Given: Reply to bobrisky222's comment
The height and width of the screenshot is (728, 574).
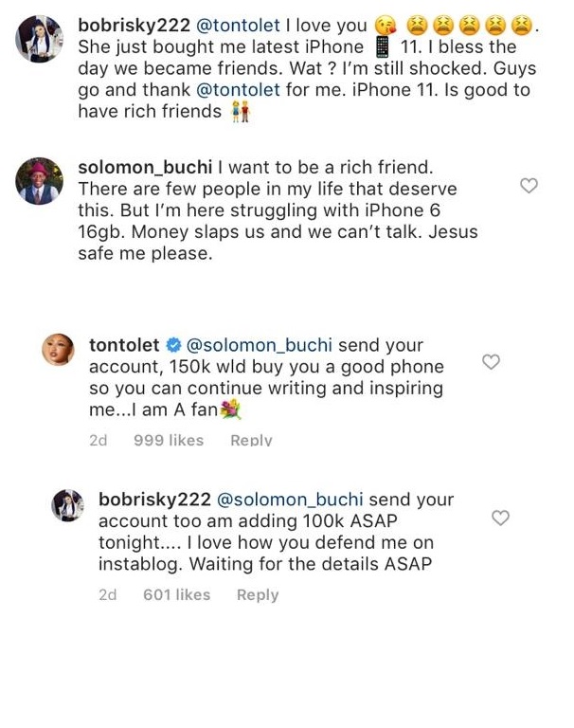Looking at the screenshot, I should [258, 594].
